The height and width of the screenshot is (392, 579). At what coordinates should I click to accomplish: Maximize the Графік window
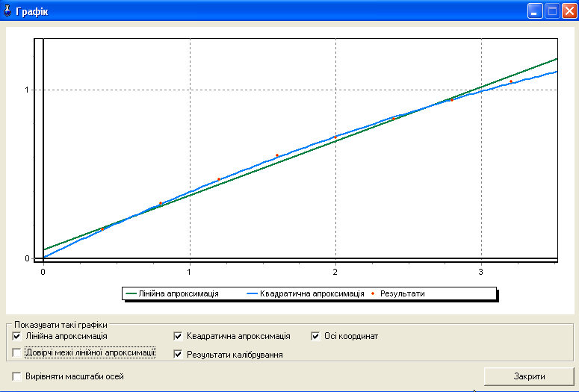(552, 10)
